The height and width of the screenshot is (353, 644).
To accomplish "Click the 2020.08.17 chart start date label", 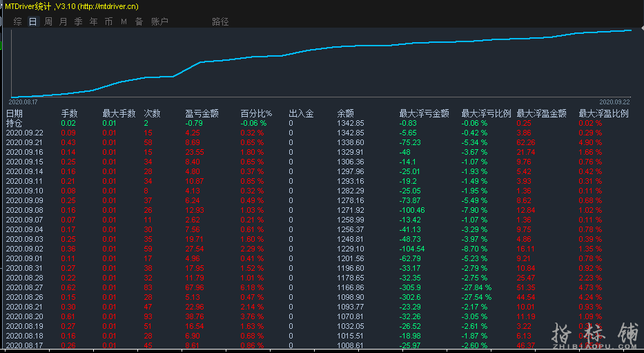I will pos(23,102).
